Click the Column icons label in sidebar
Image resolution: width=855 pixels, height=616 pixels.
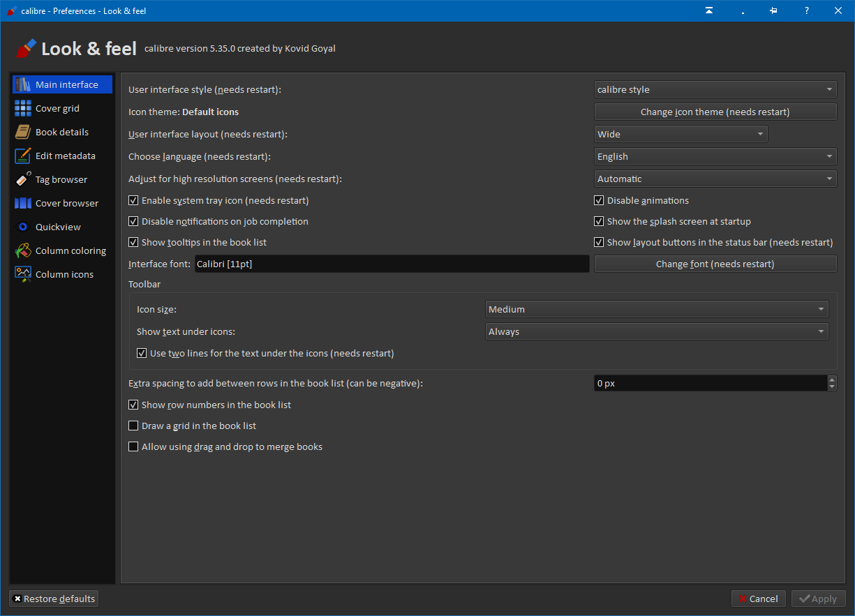point(64,274)
